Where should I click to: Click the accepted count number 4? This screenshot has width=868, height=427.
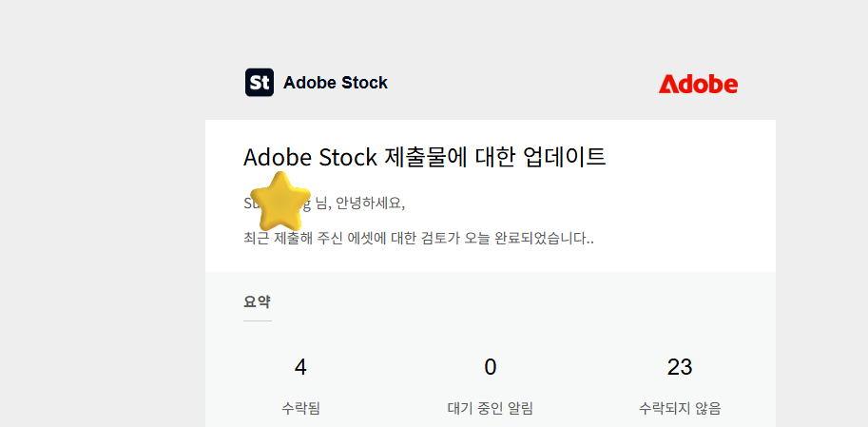pyautogui.click(x=300, y=367)
